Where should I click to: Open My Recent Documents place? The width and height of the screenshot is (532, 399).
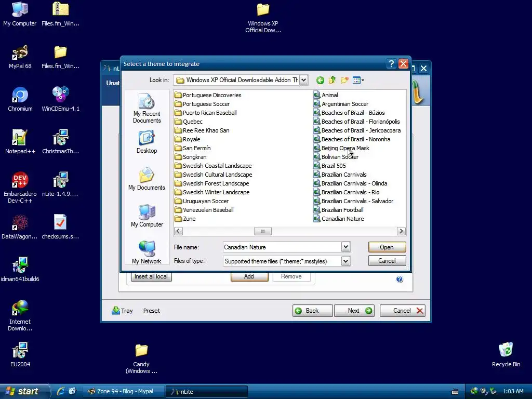pyautogui.click(x=147, y=108)
